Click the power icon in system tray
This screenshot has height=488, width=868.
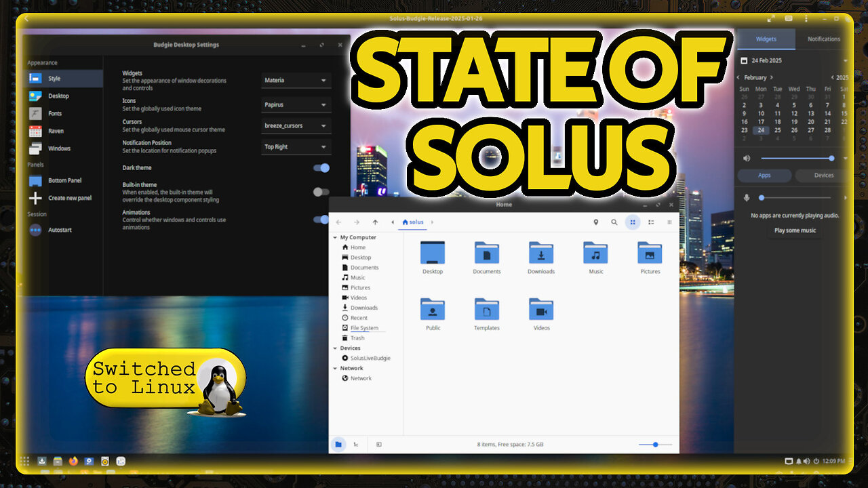click(x=816, y=461)
